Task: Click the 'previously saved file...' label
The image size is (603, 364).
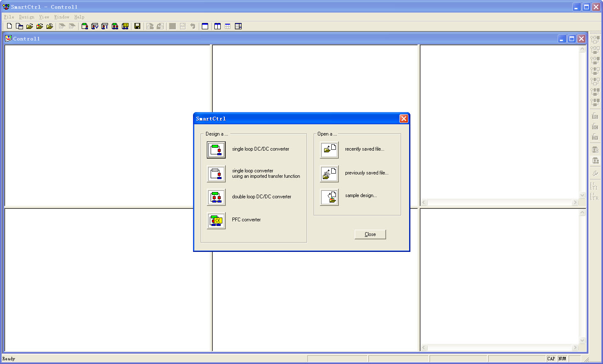Action: pyautogui.click(x=366, y=173)
